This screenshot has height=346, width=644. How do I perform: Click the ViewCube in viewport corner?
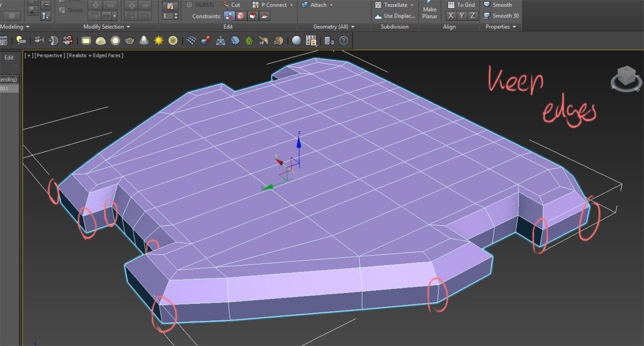coord(627,77)
